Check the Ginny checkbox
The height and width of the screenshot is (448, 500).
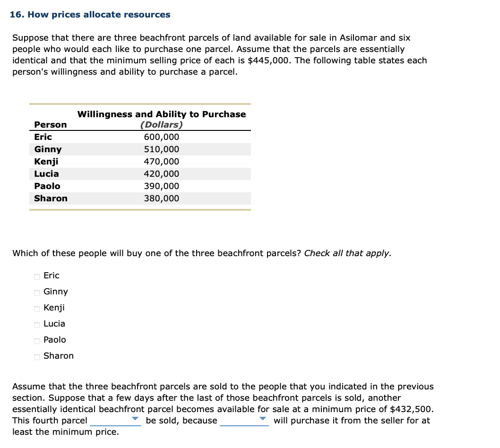pos(36,292)
